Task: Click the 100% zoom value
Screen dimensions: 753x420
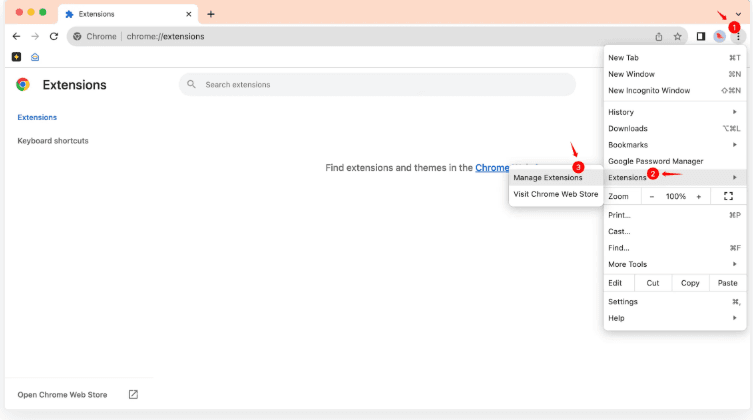Action: [x=675, y=197]
